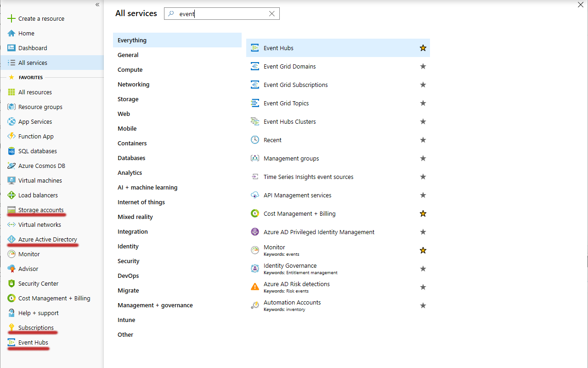Clear the search box text
The width and height of the screenshot is (588, 368).
coord(272,14)
